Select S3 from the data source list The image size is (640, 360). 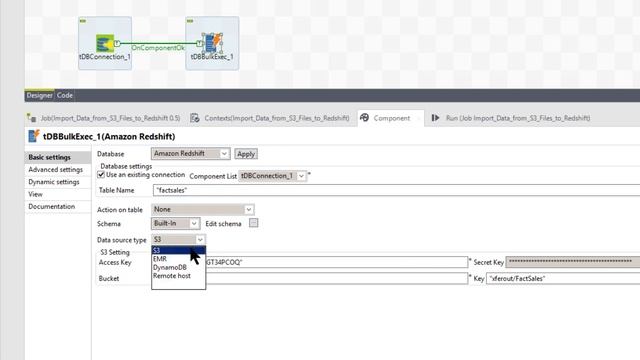pyautogui.click(x=178, y=250)
